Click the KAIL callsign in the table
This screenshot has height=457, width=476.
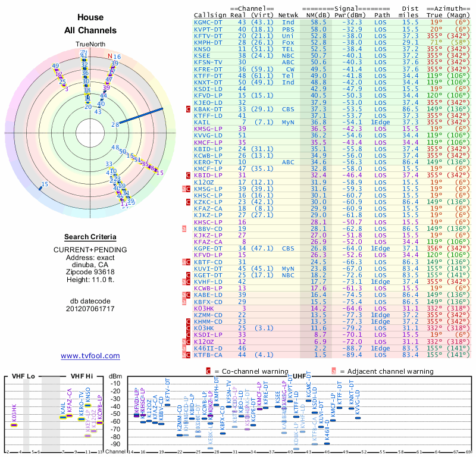(x=202, y=123)
